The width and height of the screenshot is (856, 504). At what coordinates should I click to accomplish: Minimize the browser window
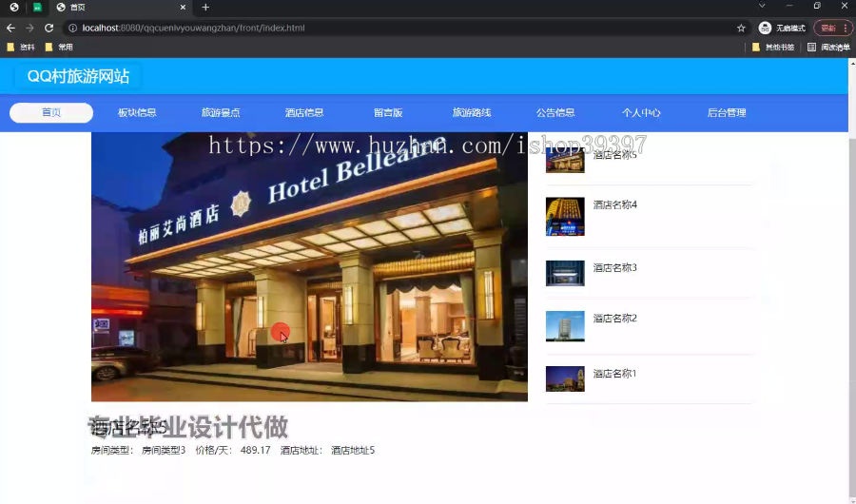[x=788, y=6]
